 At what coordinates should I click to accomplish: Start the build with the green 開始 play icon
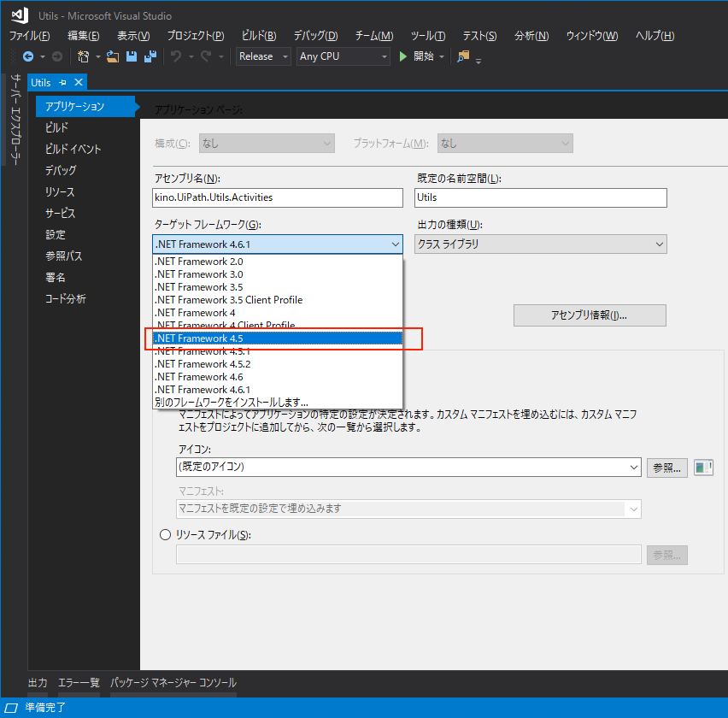[402, 56]
